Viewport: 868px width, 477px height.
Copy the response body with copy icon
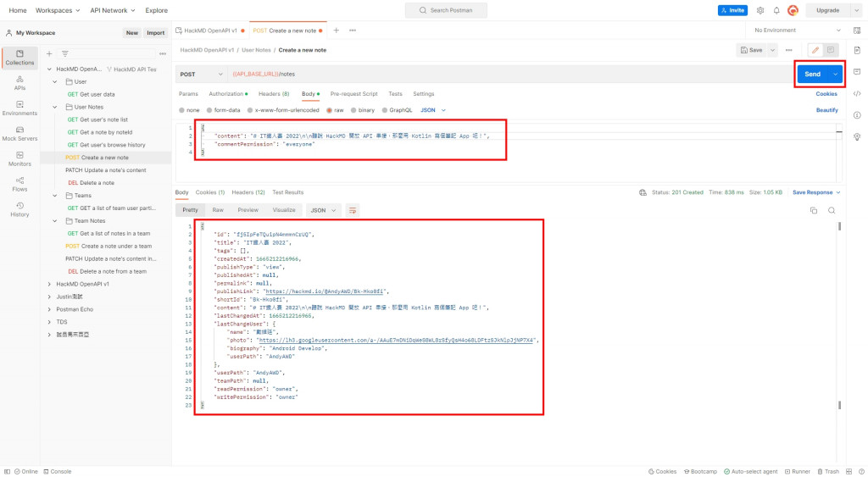click(x=813, y=210)
